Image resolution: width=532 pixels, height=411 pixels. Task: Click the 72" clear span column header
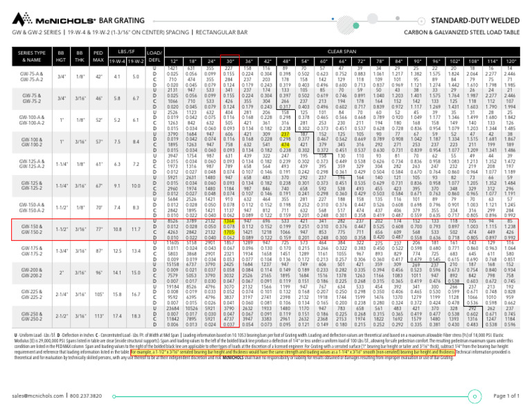361,62
